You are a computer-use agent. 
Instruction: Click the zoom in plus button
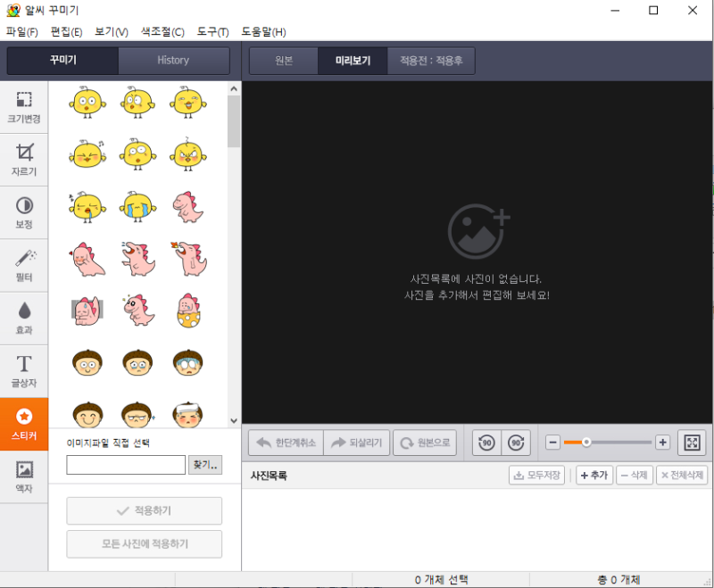(662, 443)
